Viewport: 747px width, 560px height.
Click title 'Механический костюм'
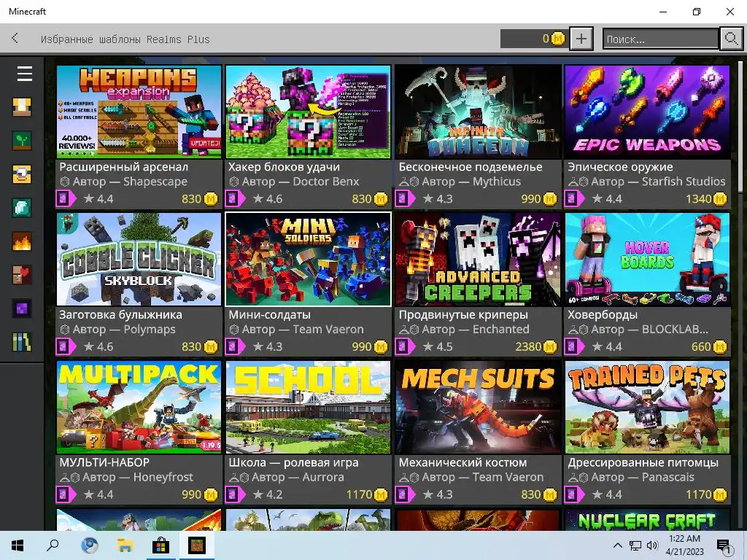point(462,462)
